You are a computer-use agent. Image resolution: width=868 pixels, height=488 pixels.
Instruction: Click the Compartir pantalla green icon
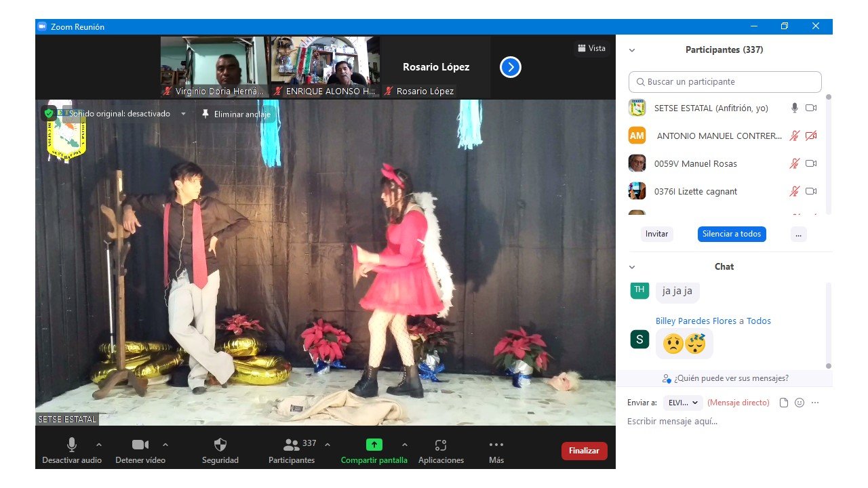pyautogui.click(x=374, y=445)
